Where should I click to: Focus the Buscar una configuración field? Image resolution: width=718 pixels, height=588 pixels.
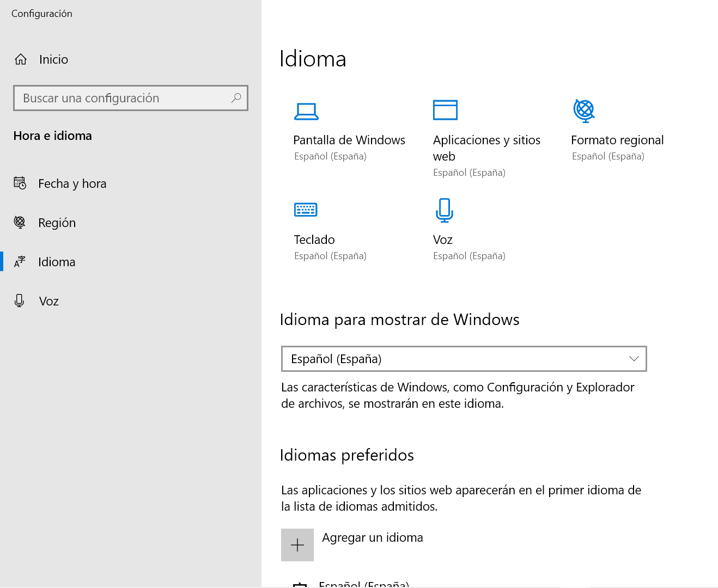point(131,98)
